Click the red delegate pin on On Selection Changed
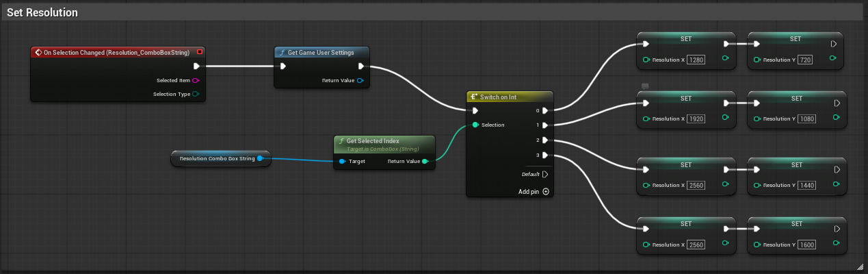 (199, 51)
